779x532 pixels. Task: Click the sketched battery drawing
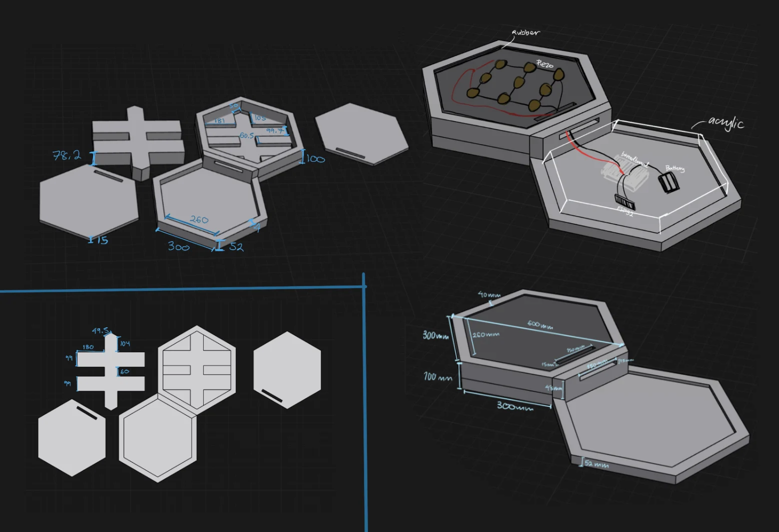pos(668,183)
